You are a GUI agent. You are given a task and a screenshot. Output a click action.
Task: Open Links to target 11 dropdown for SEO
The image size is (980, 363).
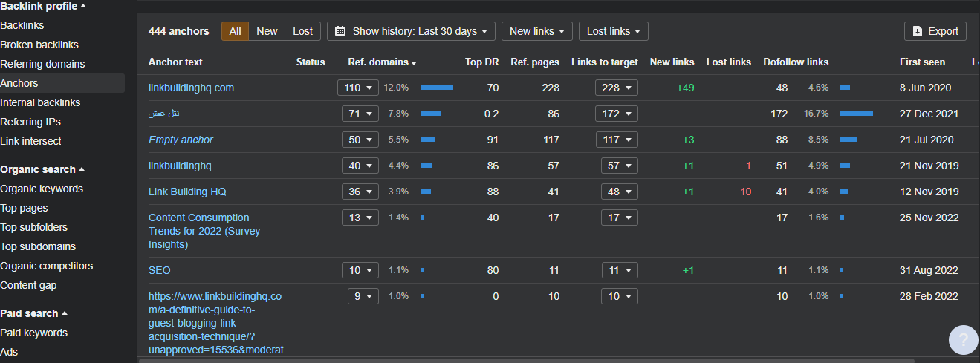click(620, 270)
